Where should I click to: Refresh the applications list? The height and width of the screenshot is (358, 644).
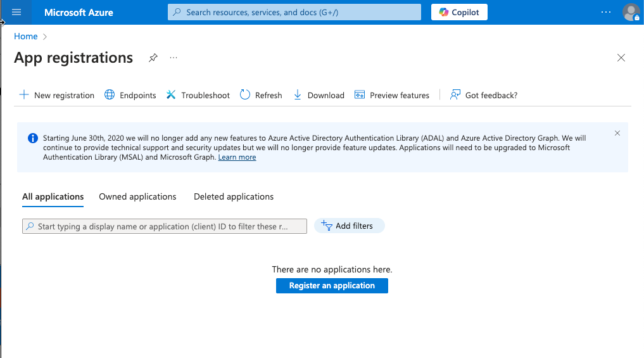pyautogui.click(x=261, y=95)
